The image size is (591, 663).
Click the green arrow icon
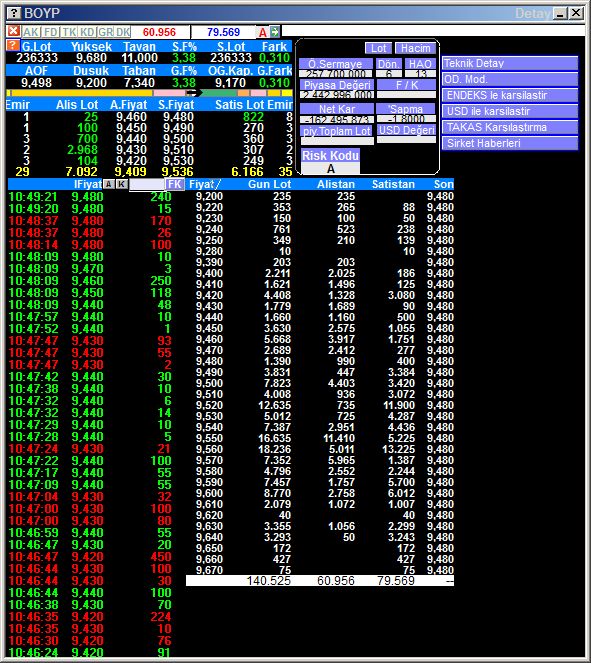(x=275, y=32)
